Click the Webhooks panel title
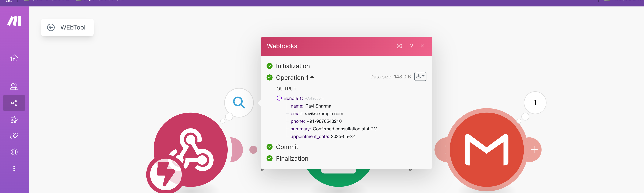This screenshot has height=193, width=644. [x=282, y=46]
